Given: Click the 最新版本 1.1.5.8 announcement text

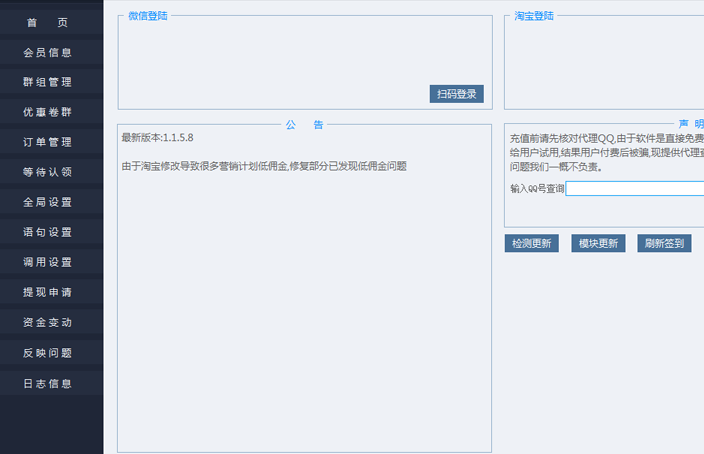Looking at the screenshot, I should [x=157, y=137].
